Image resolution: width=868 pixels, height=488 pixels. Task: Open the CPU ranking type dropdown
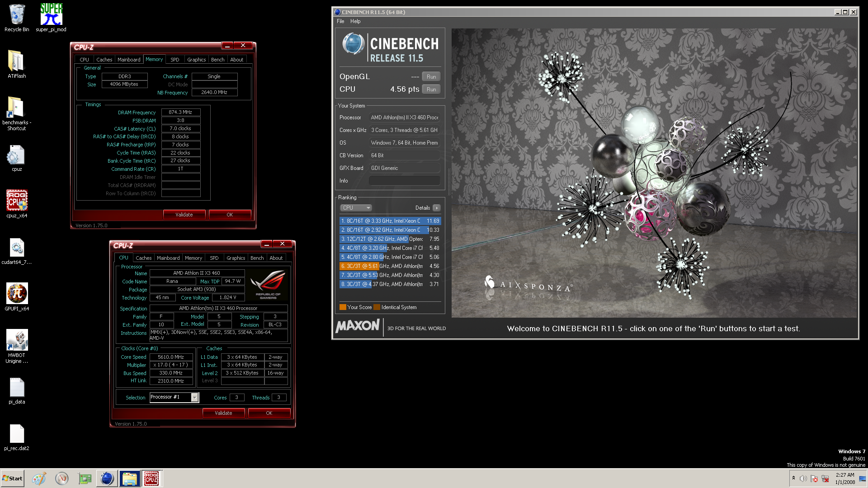tap(356, 208)
